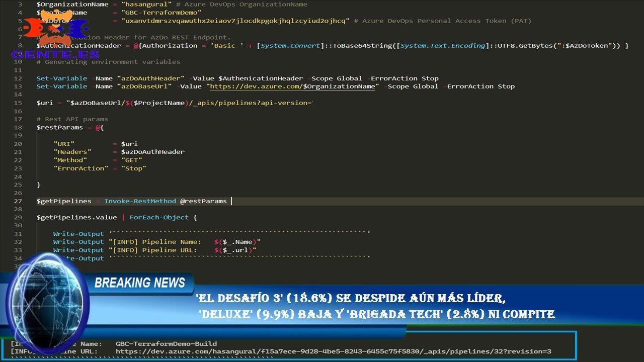Click the $azDoAuthHeader value on line 21
Screen dimensions: 644x362
coord(152,152)
